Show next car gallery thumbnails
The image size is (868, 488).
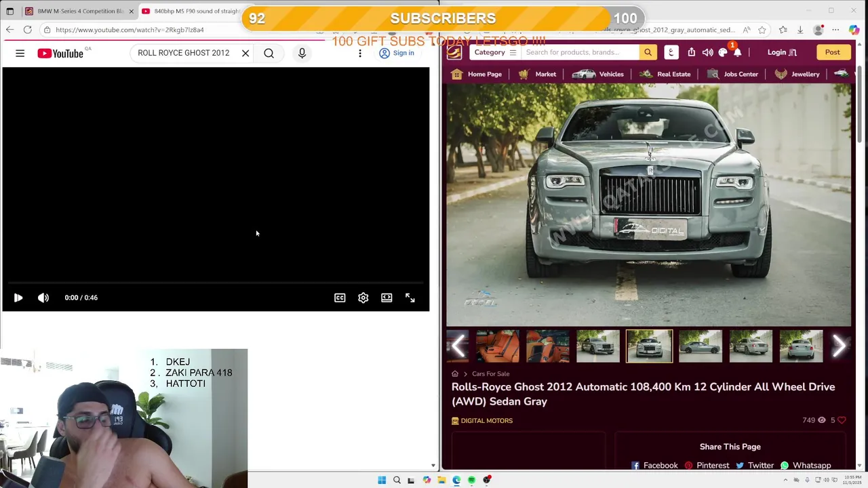coord(839,346)
